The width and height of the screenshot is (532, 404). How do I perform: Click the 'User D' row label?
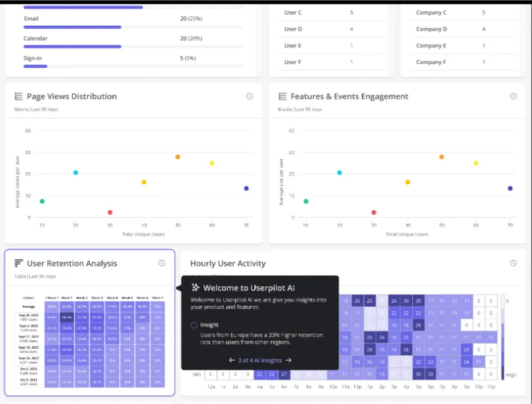(x=293, y=29)
